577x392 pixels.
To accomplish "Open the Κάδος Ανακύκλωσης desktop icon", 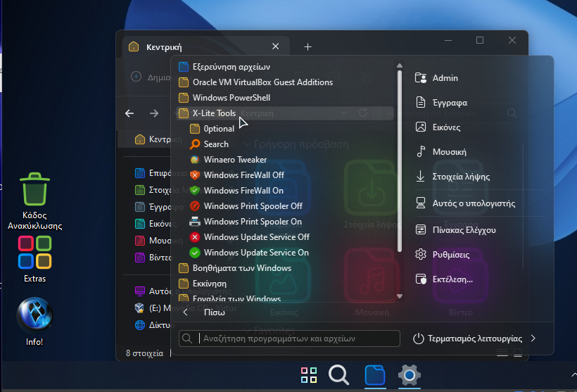I will tap(35, 201).
